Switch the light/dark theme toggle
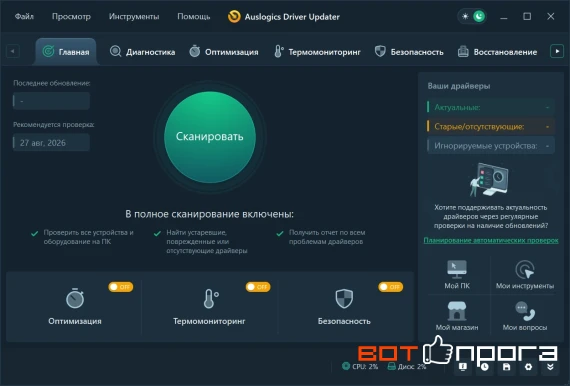The width and height of the screenshot is (570, 386). click(x=473, y=16)
